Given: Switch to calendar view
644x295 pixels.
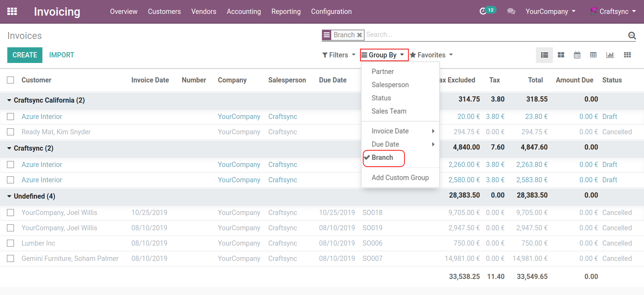Looking at the screenshot, I should pyautogui.click(x=577, y=55).
